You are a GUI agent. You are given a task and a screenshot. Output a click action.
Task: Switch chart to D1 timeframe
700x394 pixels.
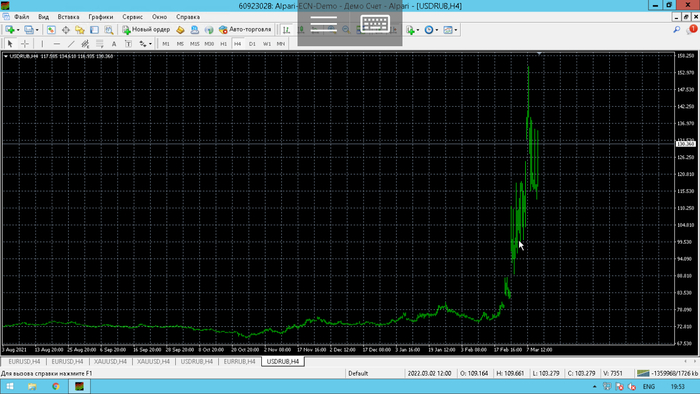[x=252, y=44]
